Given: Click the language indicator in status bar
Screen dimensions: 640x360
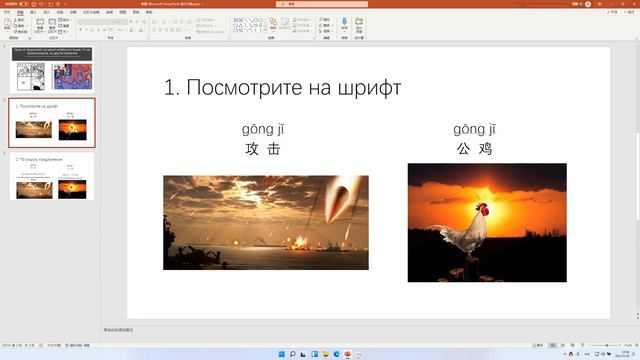Looking at the screenshot, I should [x=53, y=345].
